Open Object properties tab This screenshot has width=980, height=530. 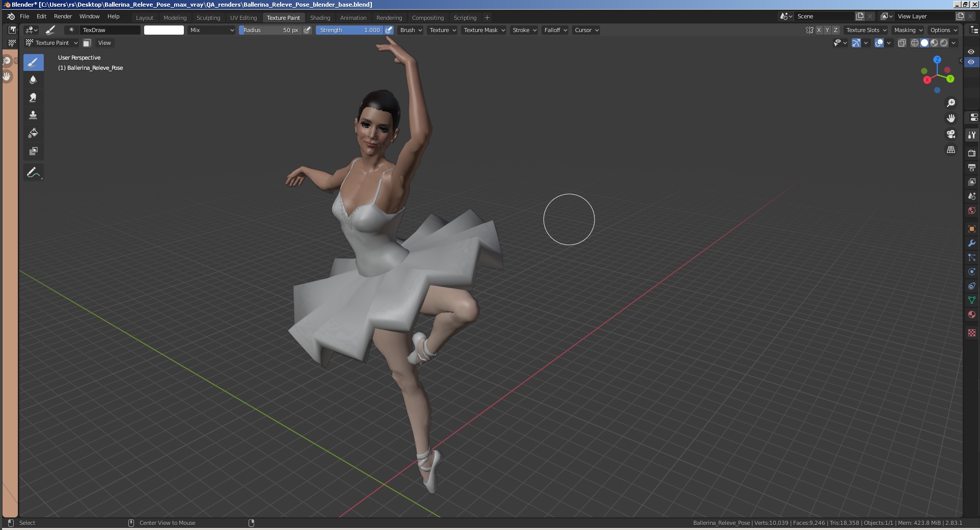pos(972,229)
